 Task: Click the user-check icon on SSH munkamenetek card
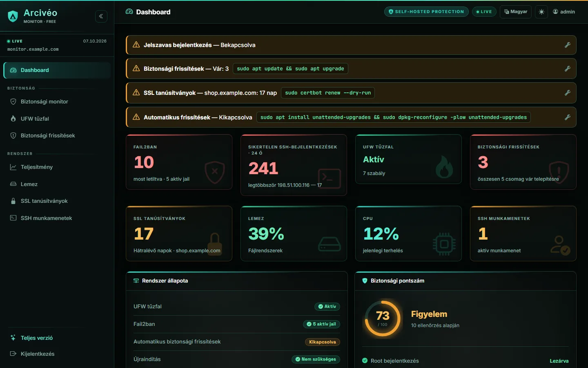(560, 245)
